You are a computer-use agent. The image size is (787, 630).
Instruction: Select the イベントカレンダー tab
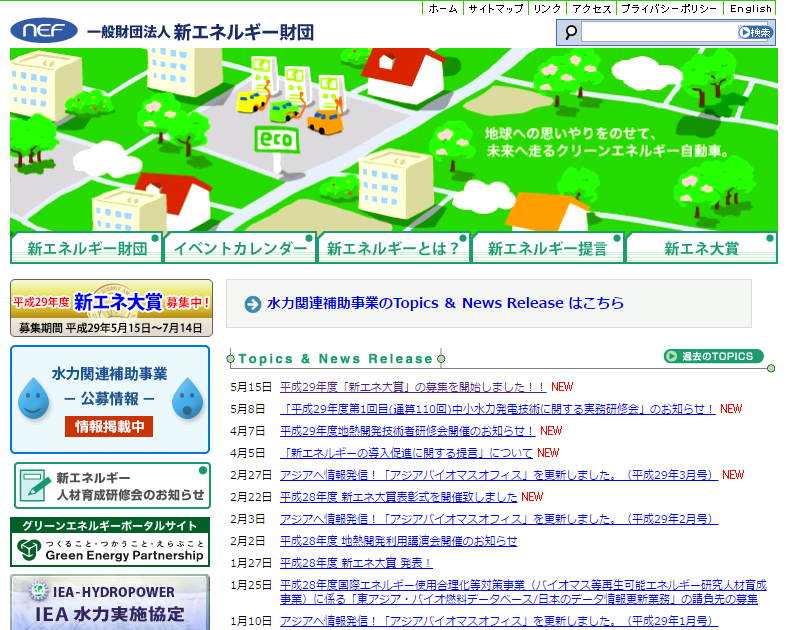pos(240,248)
